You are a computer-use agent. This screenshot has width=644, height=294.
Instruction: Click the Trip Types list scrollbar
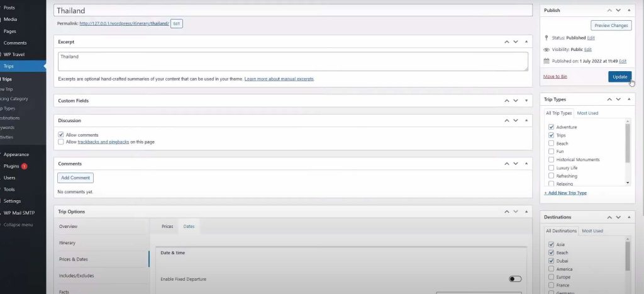[628, 144]
